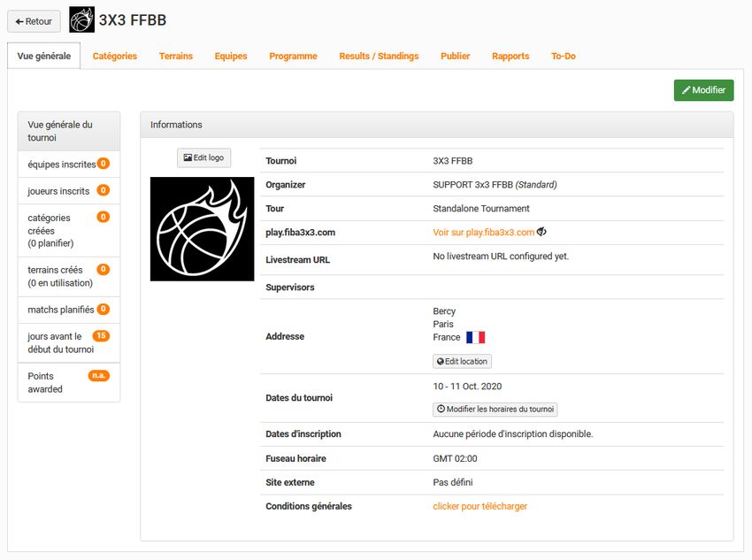This screenshot has width=752, height=560.
Task: Open Voir sur play.fiba3x3.com link
Action: pyautogui.click(x=483, y=233)
